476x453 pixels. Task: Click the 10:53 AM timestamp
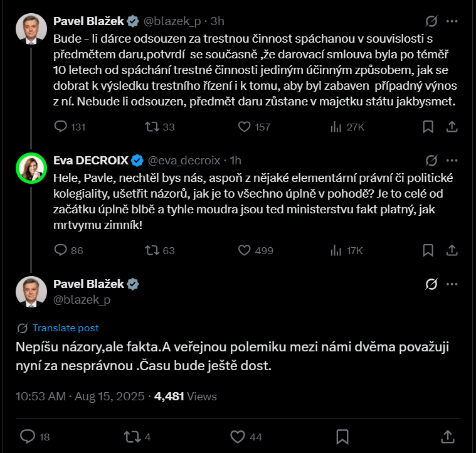(x=40, y=396)
